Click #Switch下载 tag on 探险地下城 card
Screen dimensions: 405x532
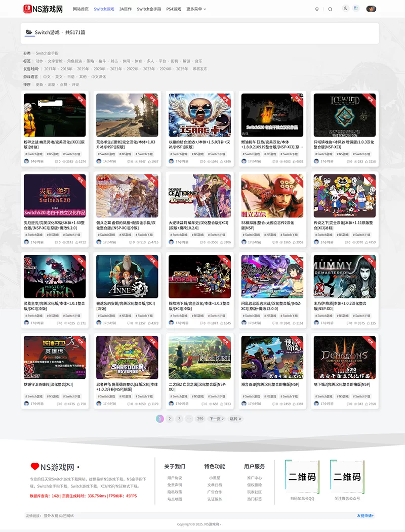pyautogui.click(x=216, y=316)
